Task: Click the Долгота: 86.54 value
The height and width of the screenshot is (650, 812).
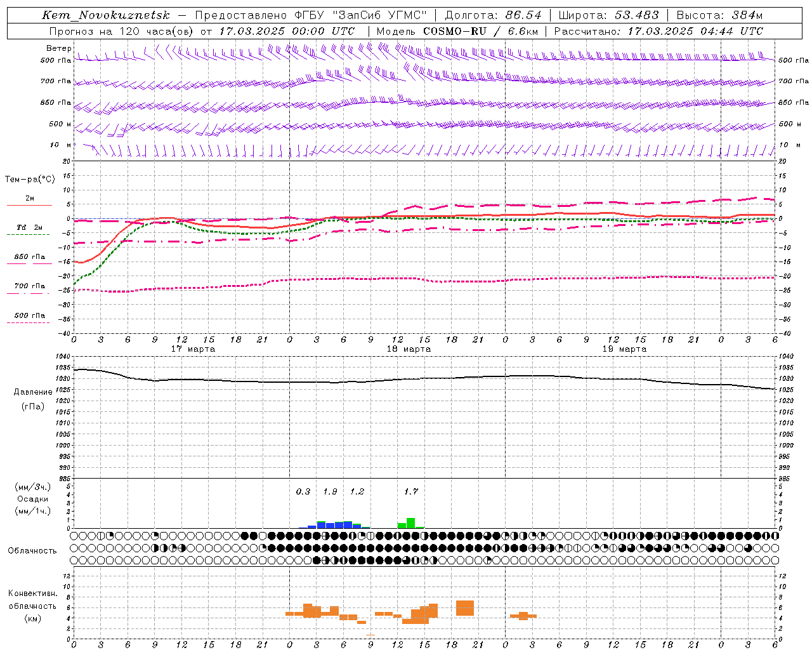Action: [x=493, y=15]
